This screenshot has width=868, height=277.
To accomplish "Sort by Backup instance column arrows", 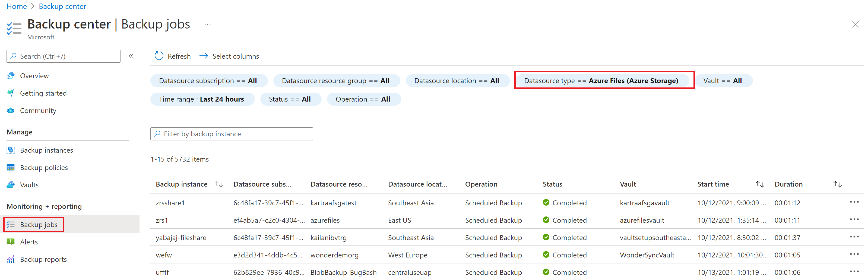I will pos(219,184).
